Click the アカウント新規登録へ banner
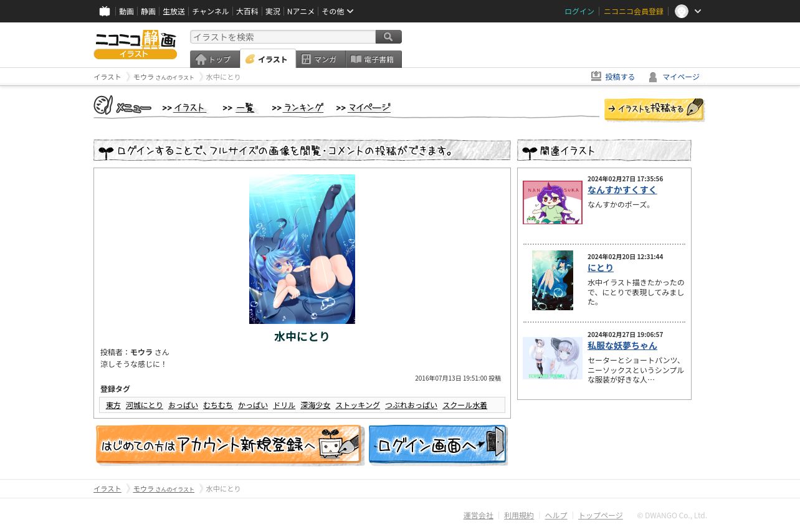800x532 pixels. tap(229, 445)
